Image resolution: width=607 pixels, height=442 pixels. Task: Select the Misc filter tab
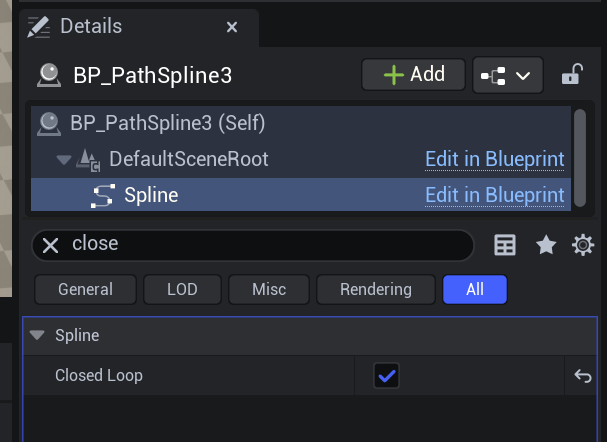[269, 290]
